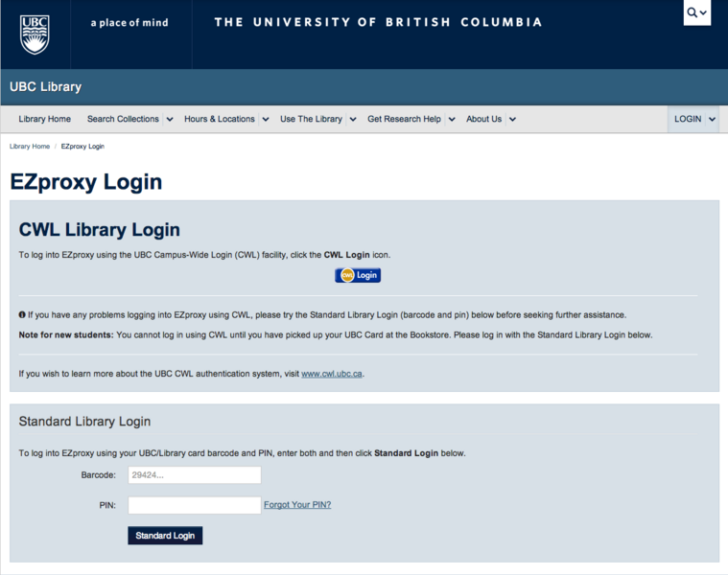Expand the Search Collections dropdown arrow
728x575 pixels.
169,120
